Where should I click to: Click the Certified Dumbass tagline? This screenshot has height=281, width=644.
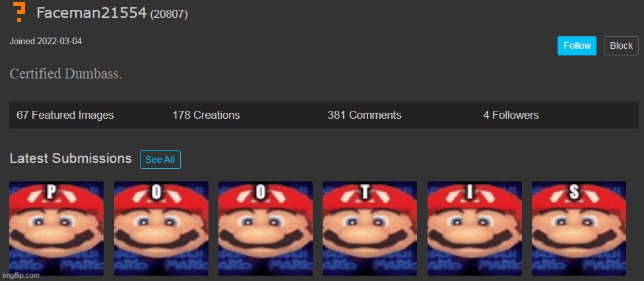click(x=66, y=74)
